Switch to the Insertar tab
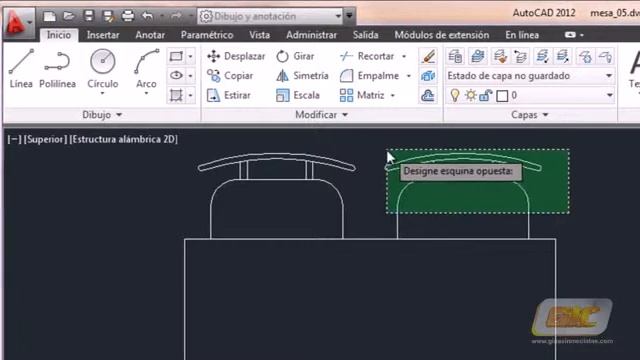This screenshot has width=640, height=360. (103, 35)
